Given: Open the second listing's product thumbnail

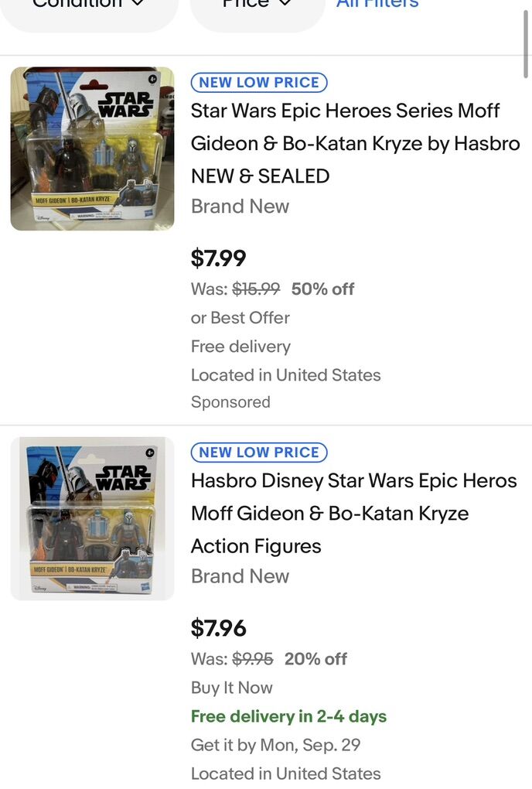Looking at the screenshot, I should [92, 518].
